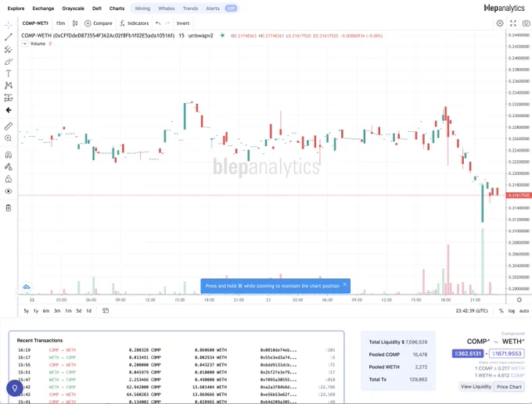This screenshot has width=532, height=404.
Task: Toggle stay-in-drawing-mode pencil lock
Action: tap(9, 166)
